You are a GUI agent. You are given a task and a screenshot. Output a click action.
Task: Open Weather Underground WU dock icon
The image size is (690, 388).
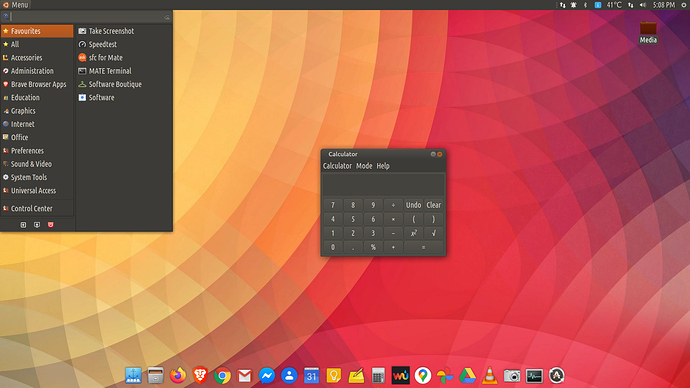400,375
